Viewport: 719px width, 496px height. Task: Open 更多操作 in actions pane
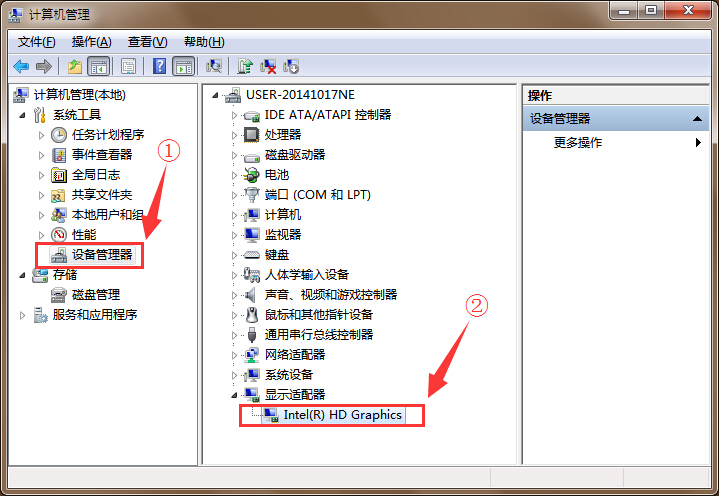click(x=578, y=143)
